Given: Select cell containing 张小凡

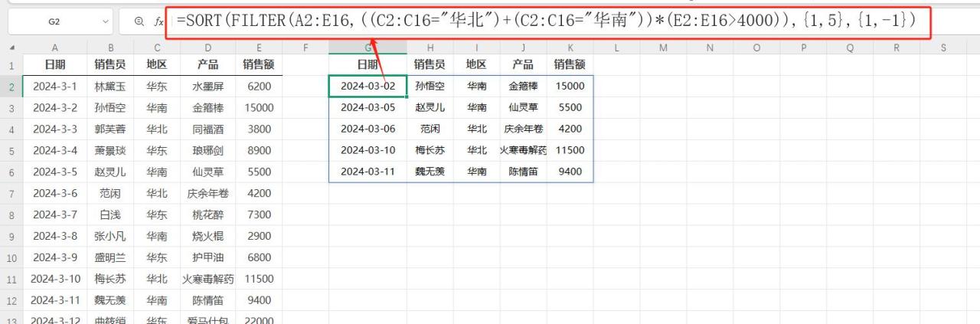Looking at the screenshot, I should [x=110, y=237].
